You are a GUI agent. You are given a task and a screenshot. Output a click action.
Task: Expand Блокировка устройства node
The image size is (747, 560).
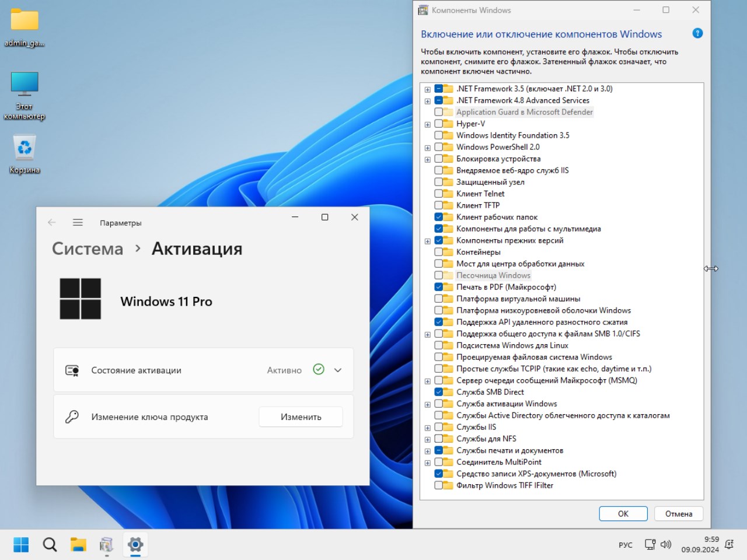(428, 159)
